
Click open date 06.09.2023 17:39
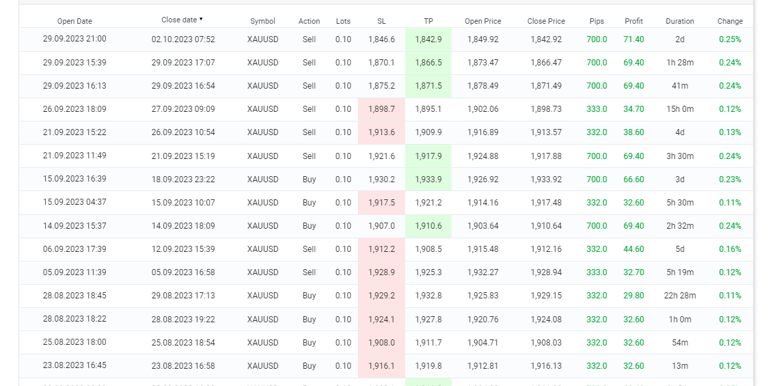(74, 248)
